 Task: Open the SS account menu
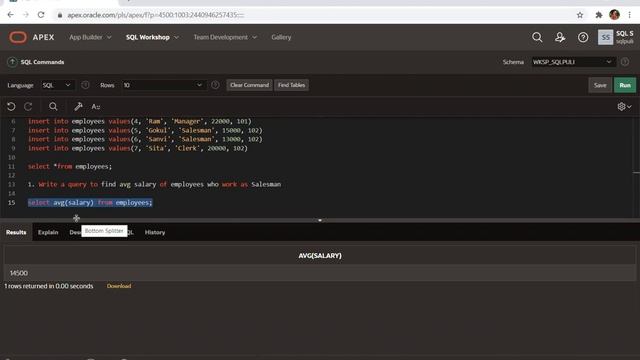616,37
